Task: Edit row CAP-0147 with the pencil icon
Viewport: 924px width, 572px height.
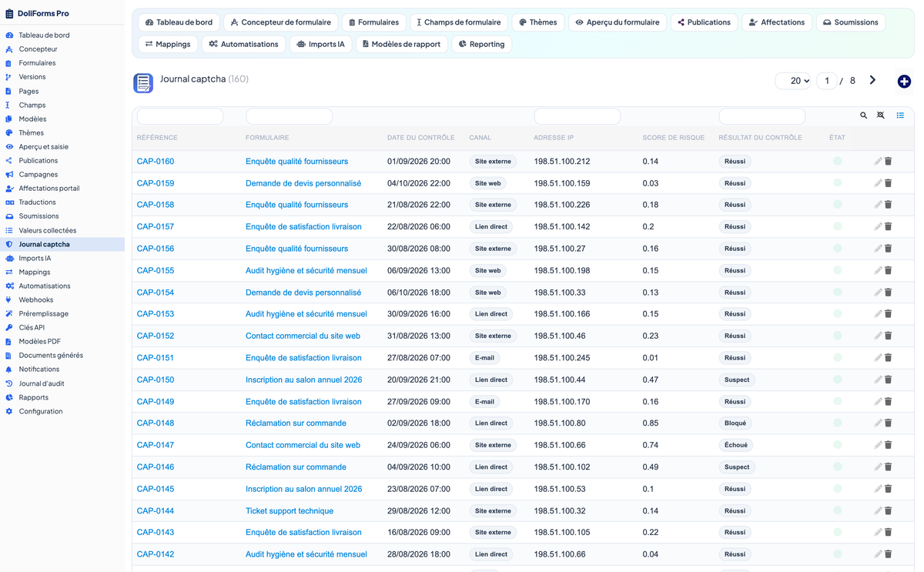Action: (x=878, y=445)
